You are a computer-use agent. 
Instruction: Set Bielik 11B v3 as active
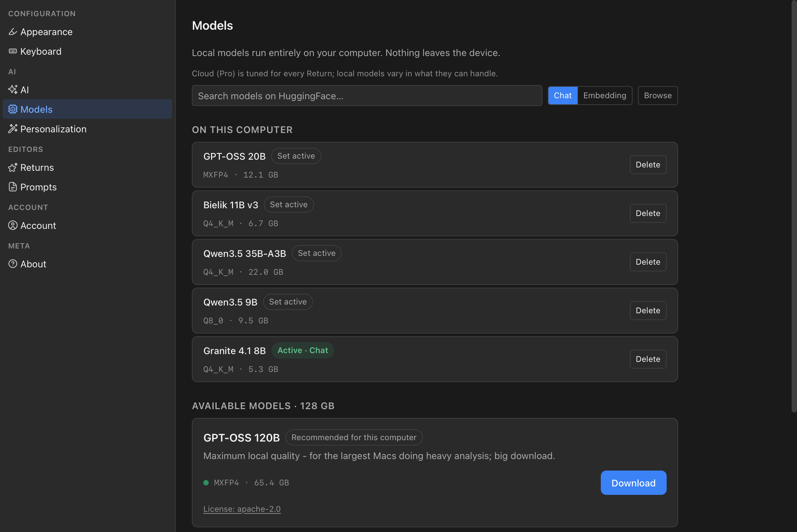tap(288, 205)
